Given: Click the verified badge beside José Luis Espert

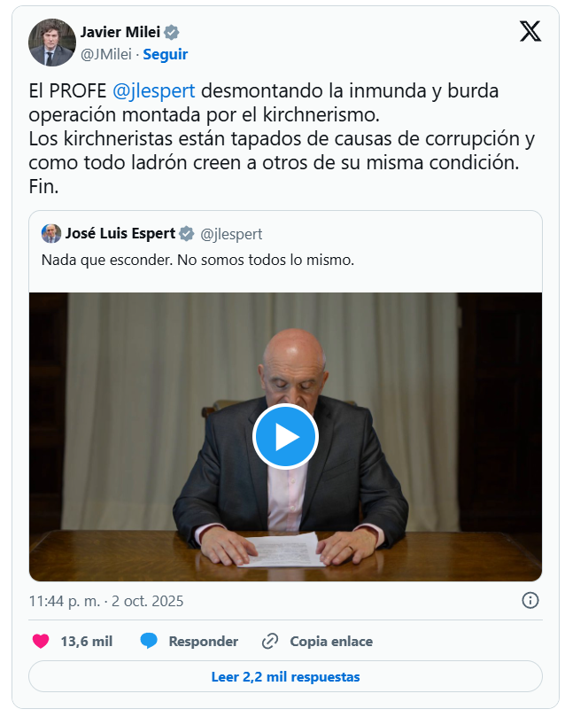Looking at the screenshot, I should pos(186,234).
